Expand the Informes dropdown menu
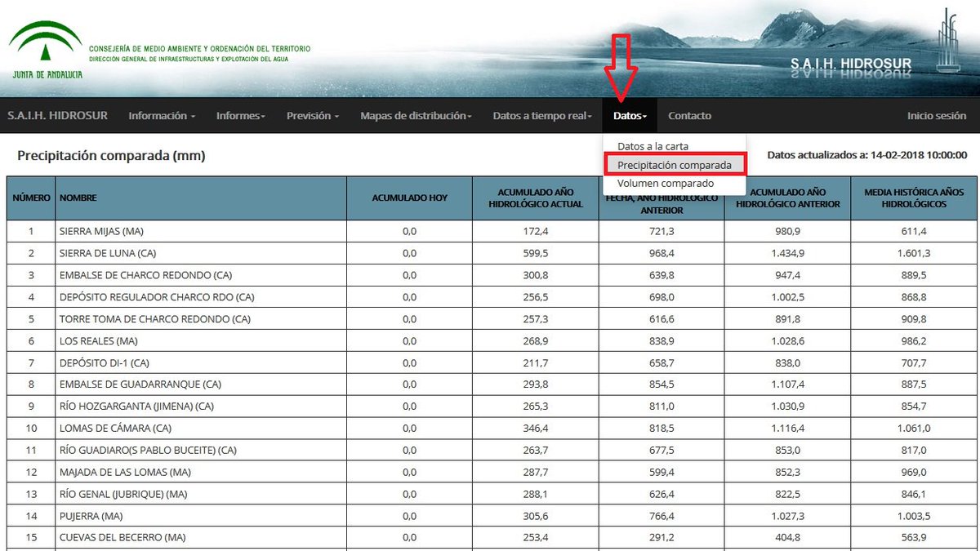Viewport: 980px width, 551px height. 241,116
